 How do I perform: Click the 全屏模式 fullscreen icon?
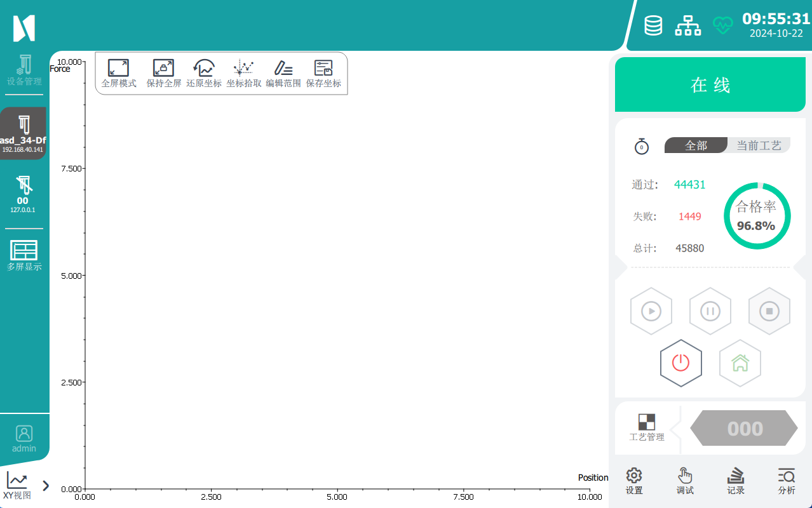[119, 69]
